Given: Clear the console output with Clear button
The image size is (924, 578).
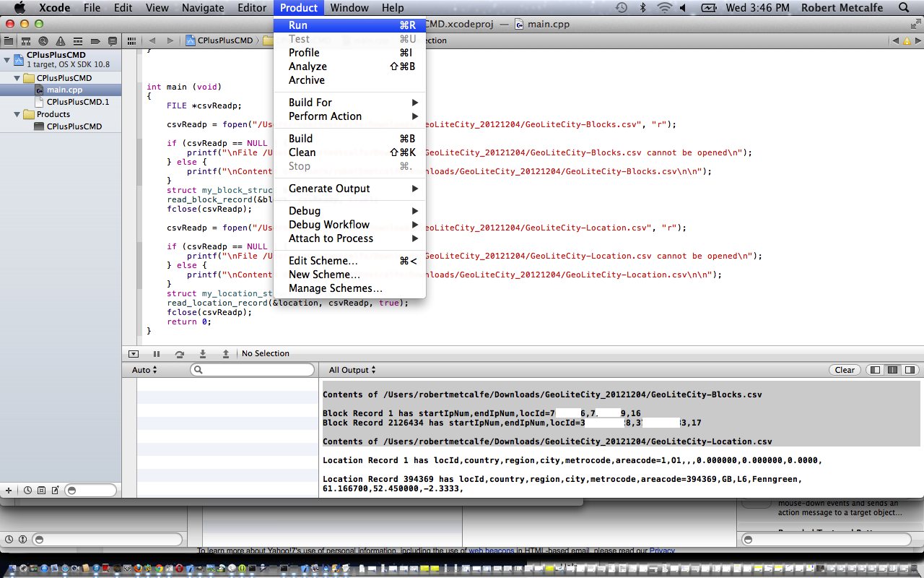Looking at the screenshot, I should click(845, 370).
